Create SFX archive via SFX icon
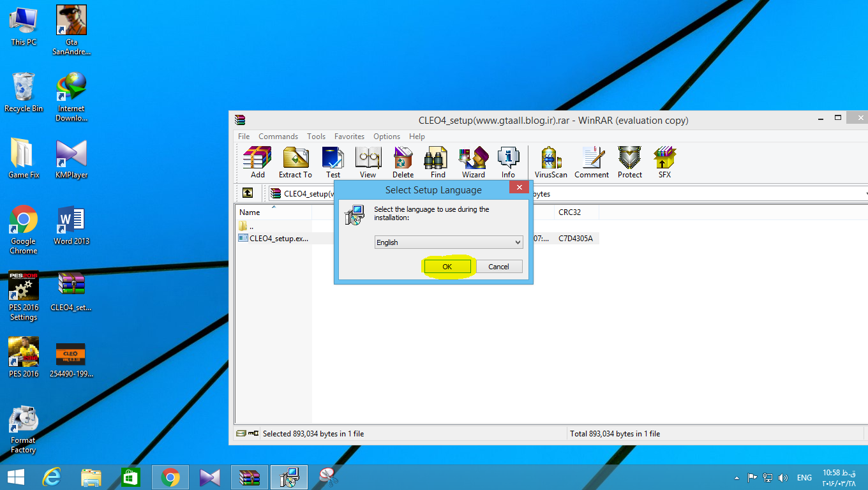The width and height of the screenshot is (868, 490). 664,163
